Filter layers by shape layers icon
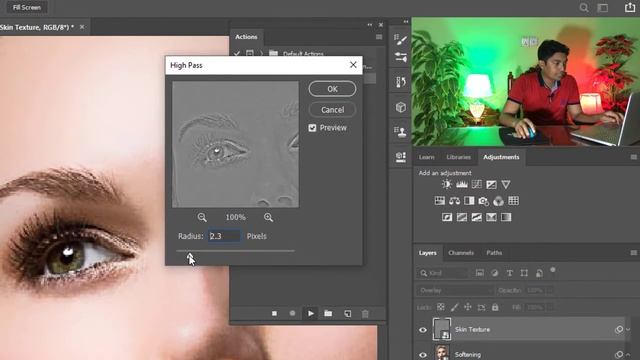This screenshot has width=640, height=360. pyautogui.click(x=524, y=273)
